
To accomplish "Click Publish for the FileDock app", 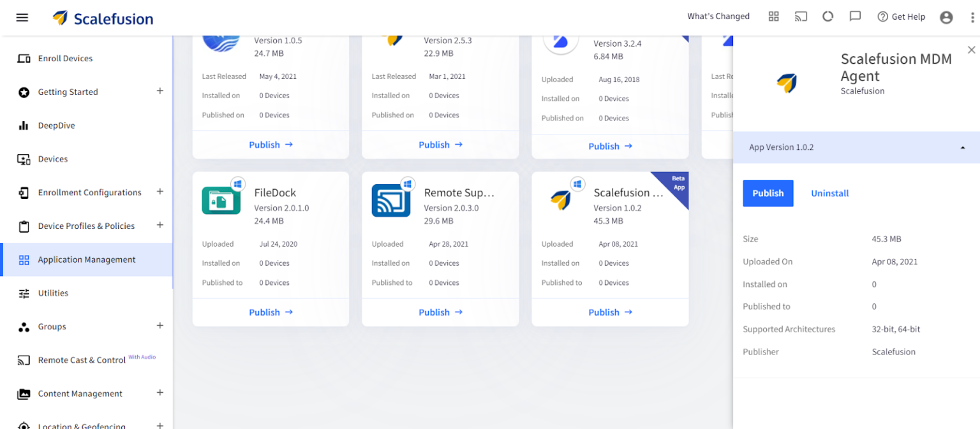I will [271, 312].
